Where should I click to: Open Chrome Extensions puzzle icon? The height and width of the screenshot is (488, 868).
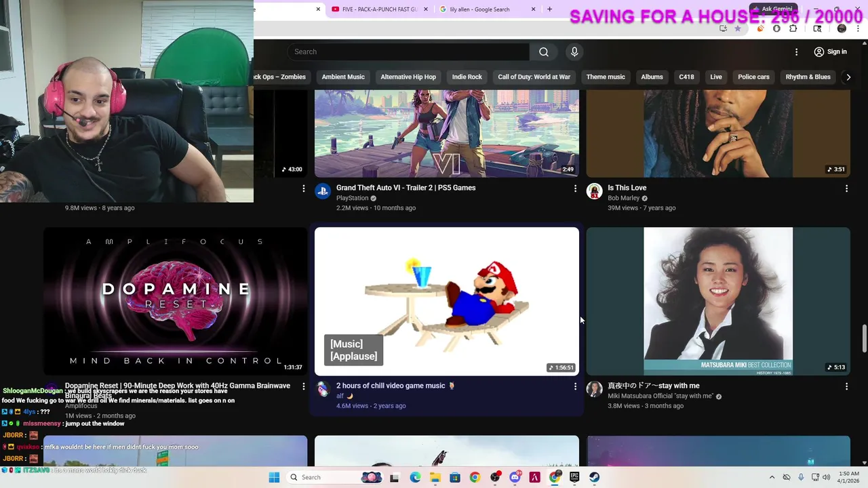click(x=793, y=28)
